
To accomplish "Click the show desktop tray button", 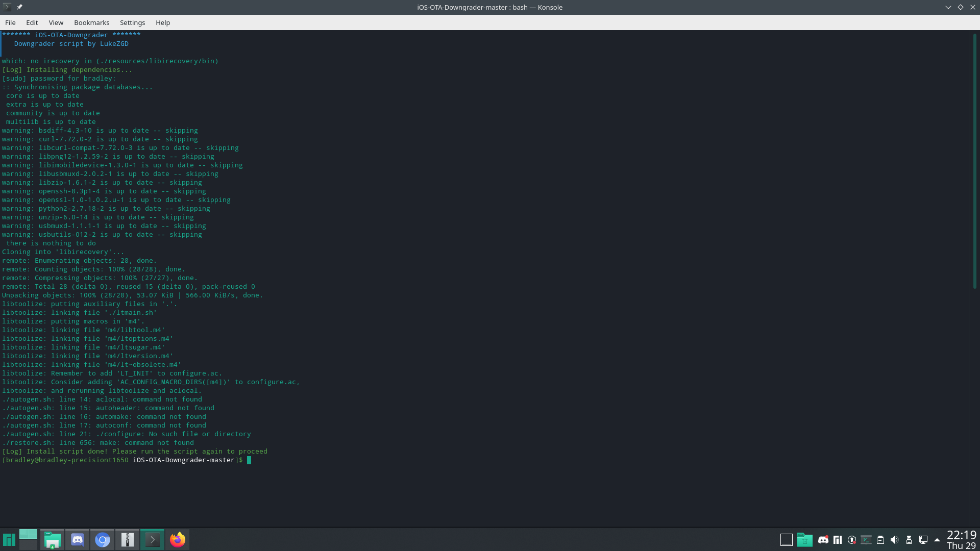I will (x=787, y=540).
